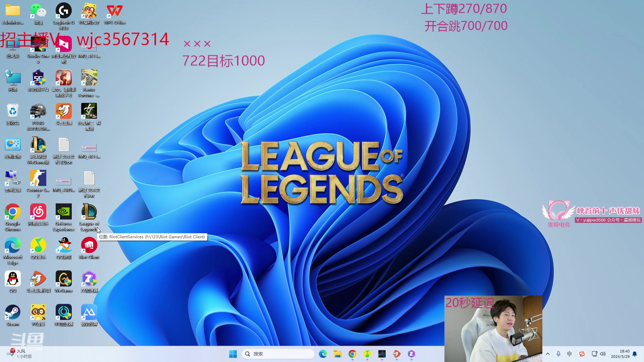Viewport: 644px width, 362px height.
Task: Select the 网络 network icon
Action: pyautogui.click(x=13, y=80)
